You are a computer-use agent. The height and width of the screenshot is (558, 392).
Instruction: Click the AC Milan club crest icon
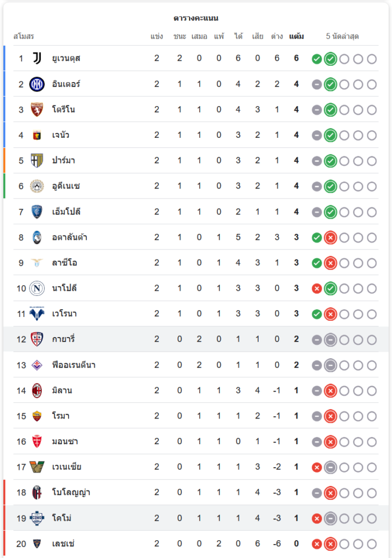click(x=37, y=391)
